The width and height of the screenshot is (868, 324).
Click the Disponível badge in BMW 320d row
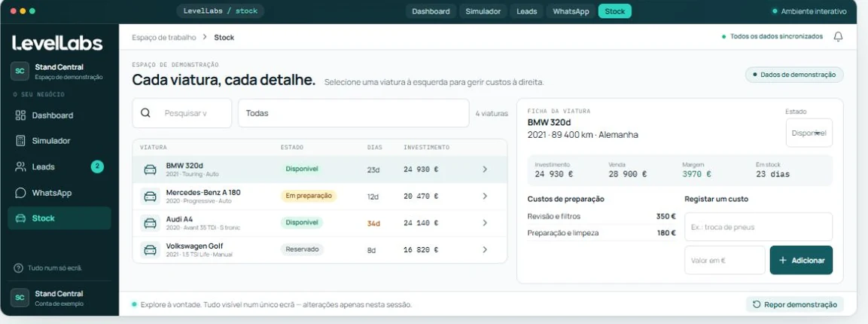coord(302,169)
